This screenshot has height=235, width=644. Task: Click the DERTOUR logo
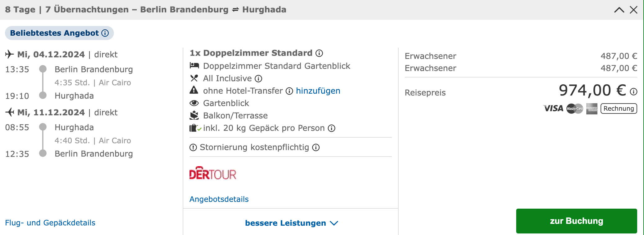(213, 173)
